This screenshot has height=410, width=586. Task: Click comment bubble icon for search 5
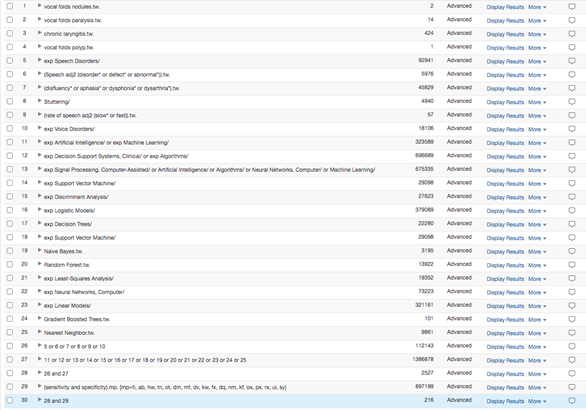pos(571,61)
